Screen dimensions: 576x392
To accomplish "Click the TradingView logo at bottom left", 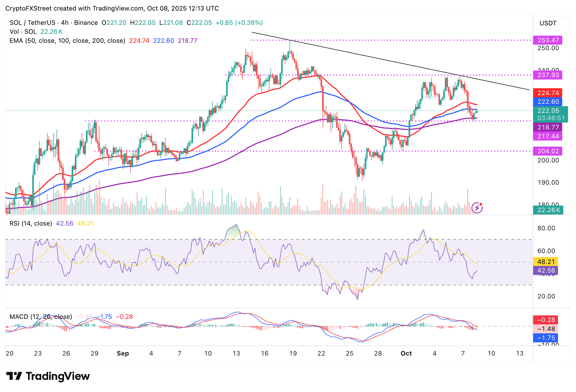I will point(48,376).
